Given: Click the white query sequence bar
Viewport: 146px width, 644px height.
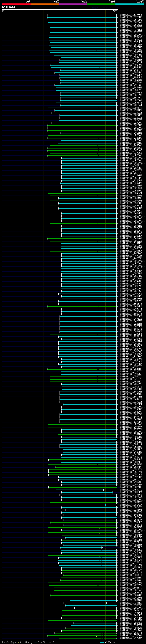Looking at the screenshot, I should click(x=60, y=9).
